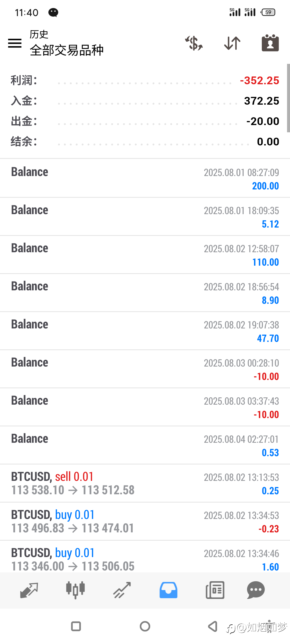Open the calendar date range icon
This screenshot has width=290, height=644.
(270, 43)
